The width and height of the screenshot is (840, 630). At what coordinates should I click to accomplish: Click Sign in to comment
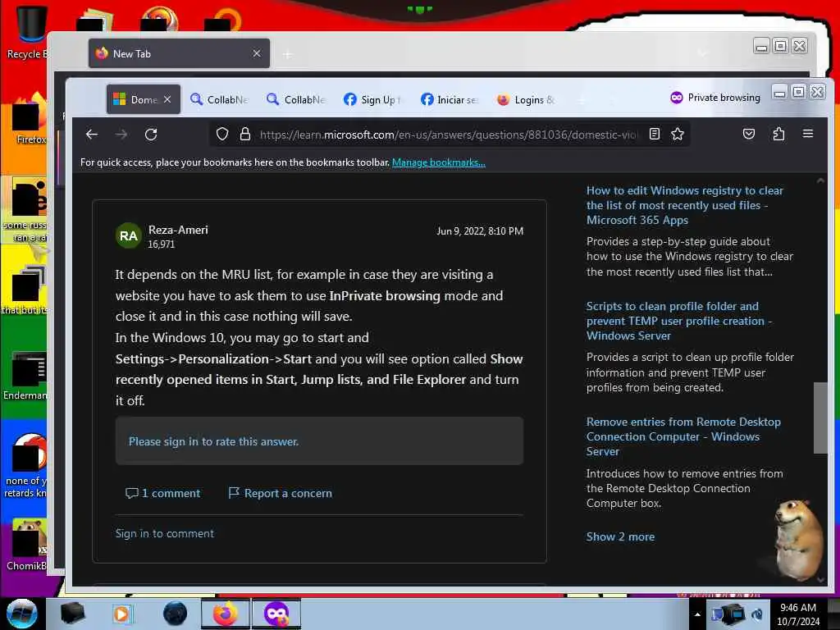pyautogui.click(x=164, y=533)
